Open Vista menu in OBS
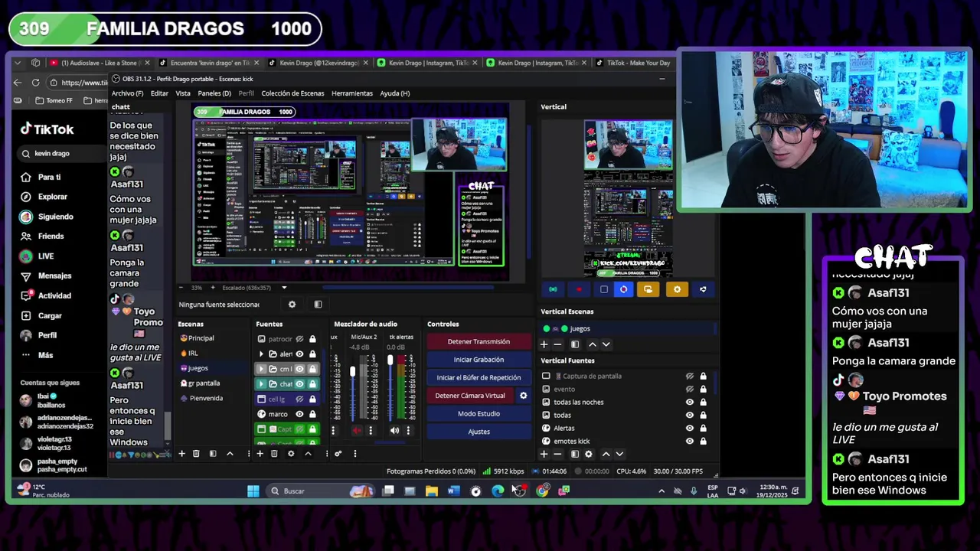This screenshot has height=551, width=980. 183,93
